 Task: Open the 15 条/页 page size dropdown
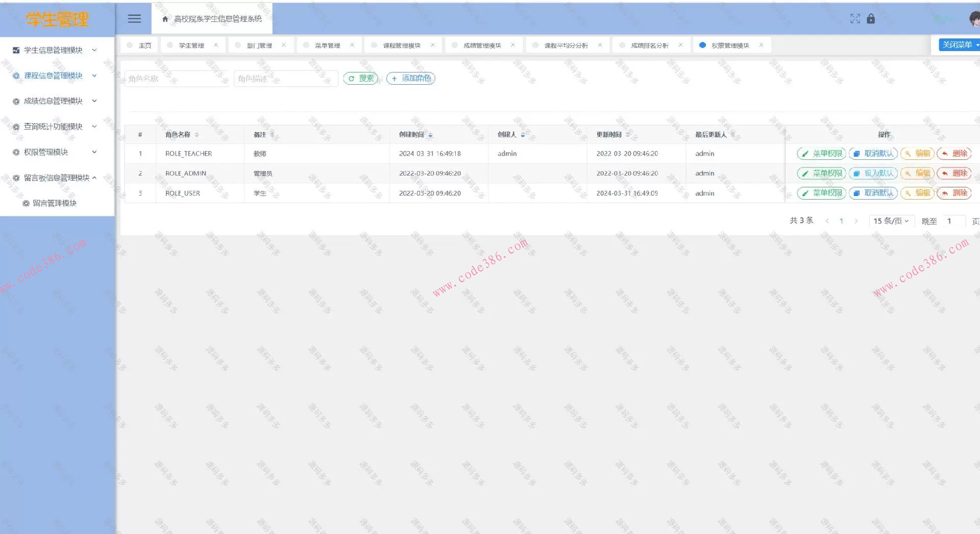pos(891,221)
